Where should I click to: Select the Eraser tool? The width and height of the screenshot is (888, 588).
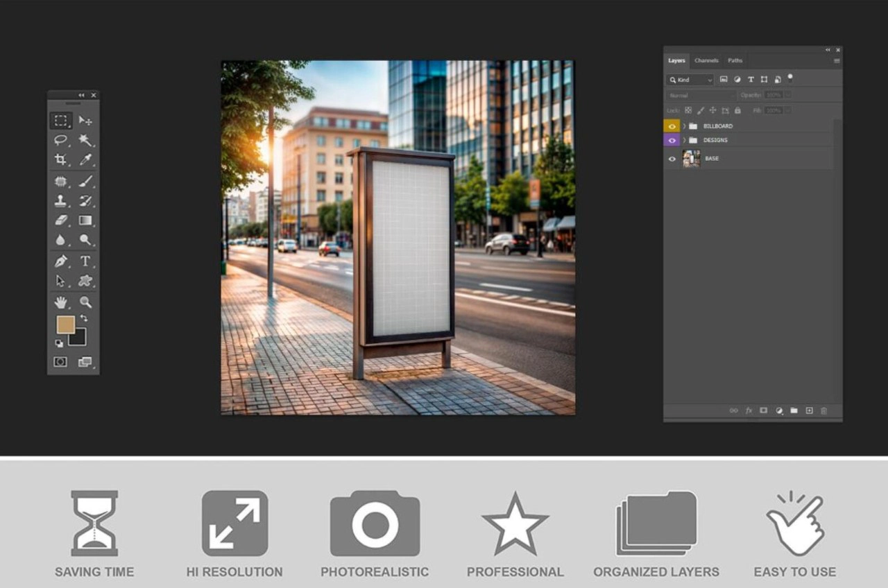(x=61, y=220)
